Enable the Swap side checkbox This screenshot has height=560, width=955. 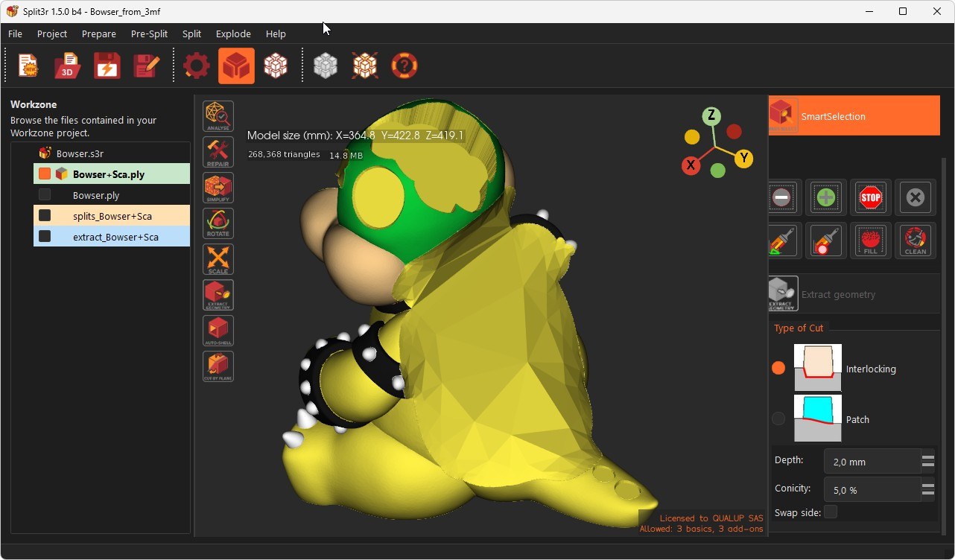tap(831, 512)
